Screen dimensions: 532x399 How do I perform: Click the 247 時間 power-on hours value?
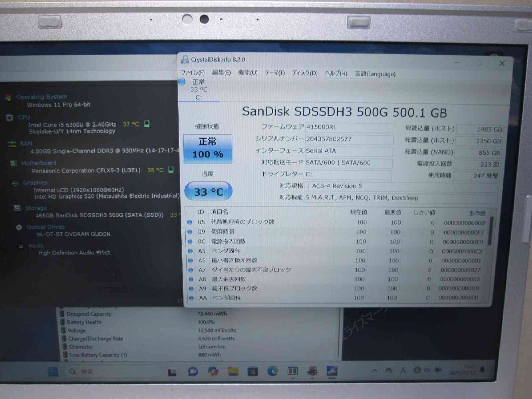point(477,176)
